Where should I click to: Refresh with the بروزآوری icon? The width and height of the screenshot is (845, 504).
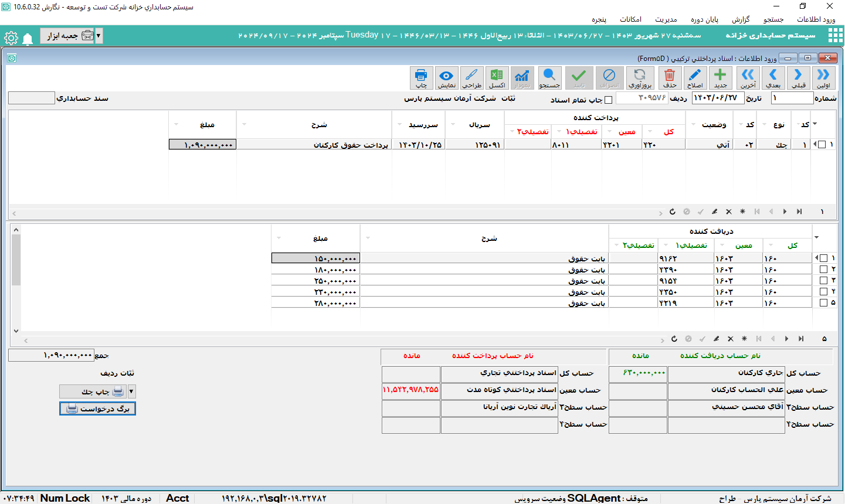point(640,78)
